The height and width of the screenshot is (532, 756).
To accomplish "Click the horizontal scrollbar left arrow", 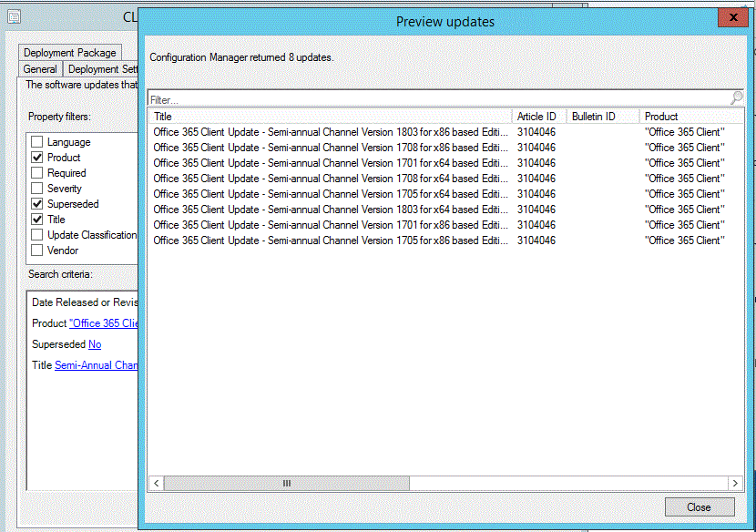I will 157,484.
